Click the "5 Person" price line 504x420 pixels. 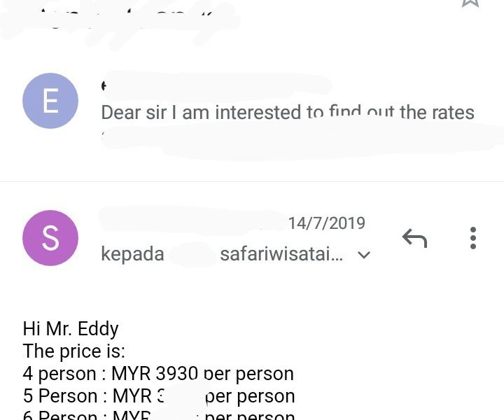[x=158, y=396]
